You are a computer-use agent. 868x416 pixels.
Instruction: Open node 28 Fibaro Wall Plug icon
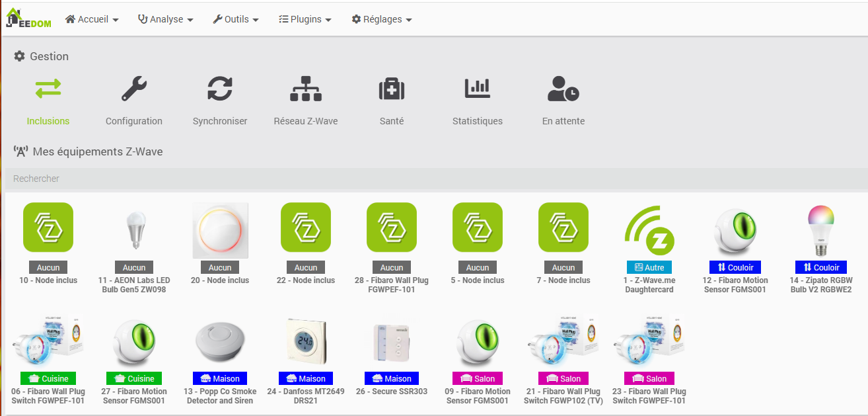coord(392,227)
